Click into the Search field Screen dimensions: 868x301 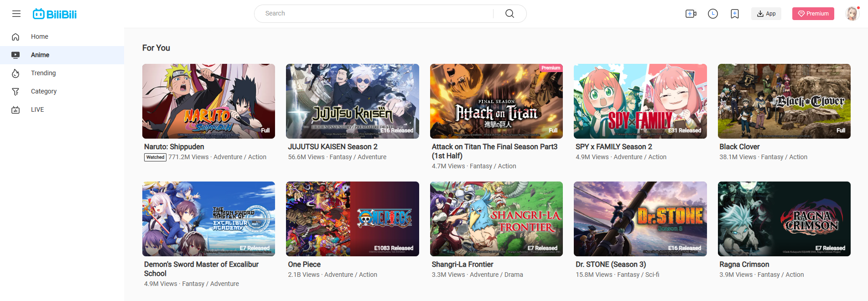(374, 14)
